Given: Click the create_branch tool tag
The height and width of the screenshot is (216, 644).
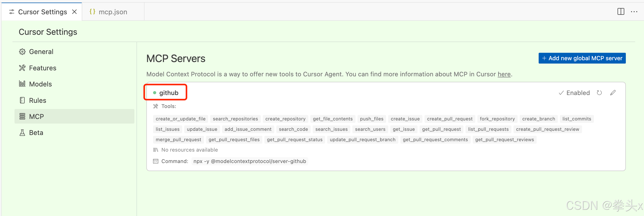Looking at the screenshot, I should click(538, 119).
